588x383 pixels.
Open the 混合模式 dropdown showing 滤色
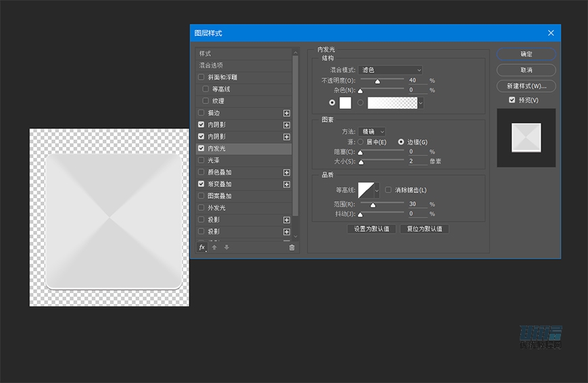point(391,70)
